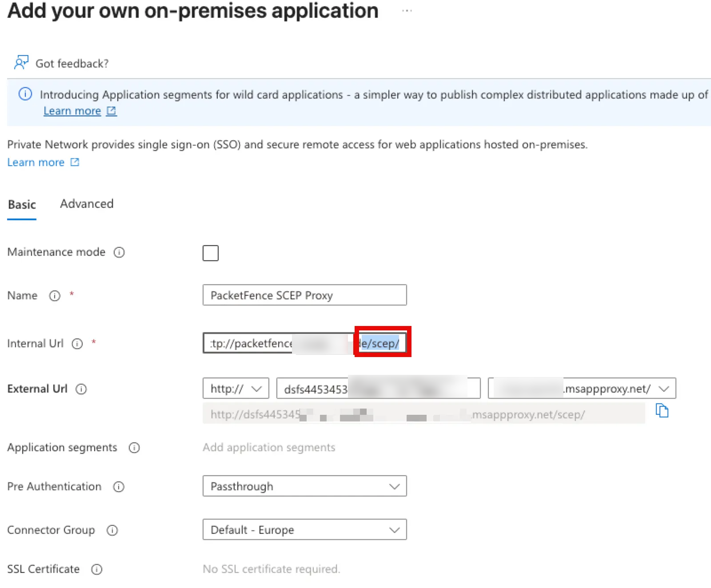Click the info icon beside Pre Authentication
711x588 pixels.
pos(118,487)
